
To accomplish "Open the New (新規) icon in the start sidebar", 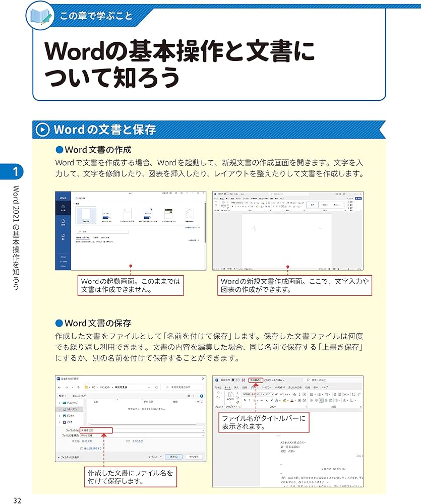I will [x=63, y=221].
